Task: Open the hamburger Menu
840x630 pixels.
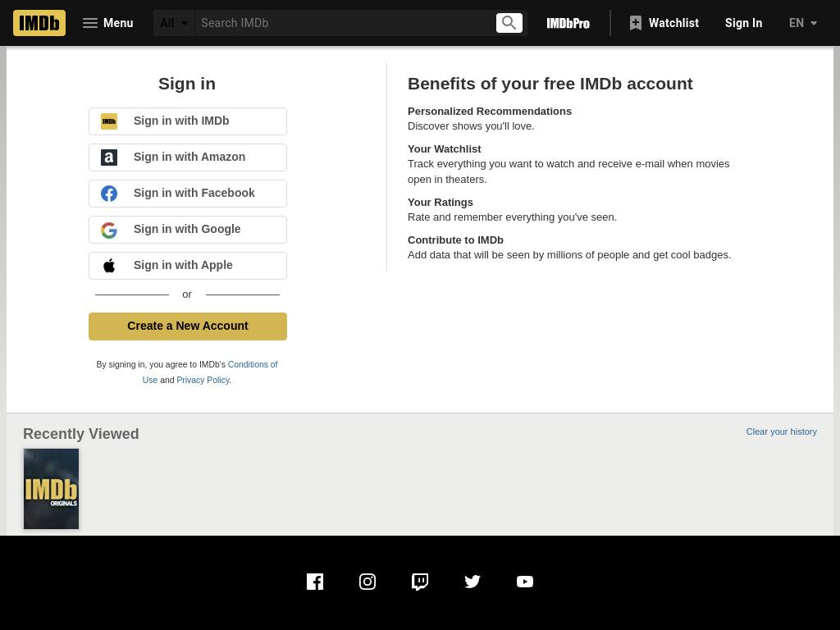Action: point(107,23)
